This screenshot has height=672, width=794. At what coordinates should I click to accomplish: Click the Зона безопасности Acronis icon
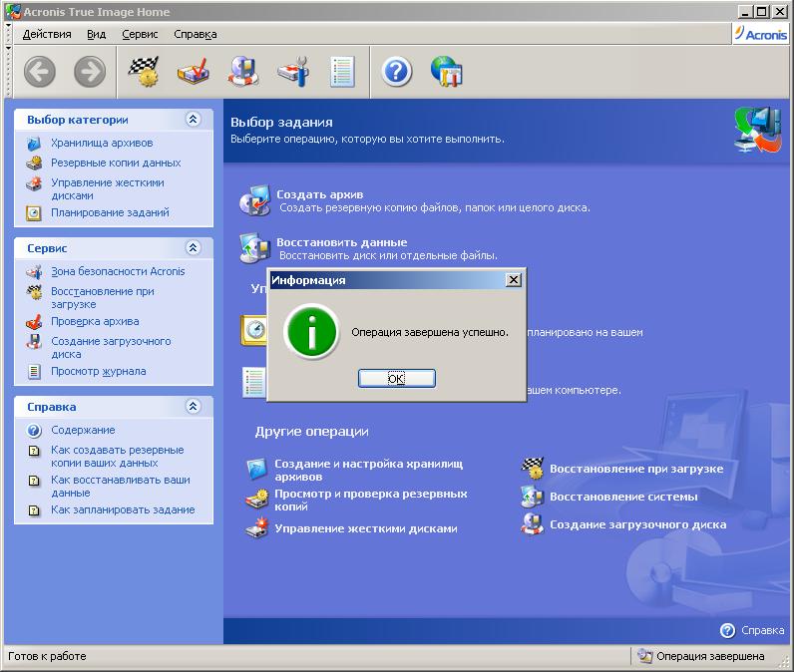click(34, 272)
